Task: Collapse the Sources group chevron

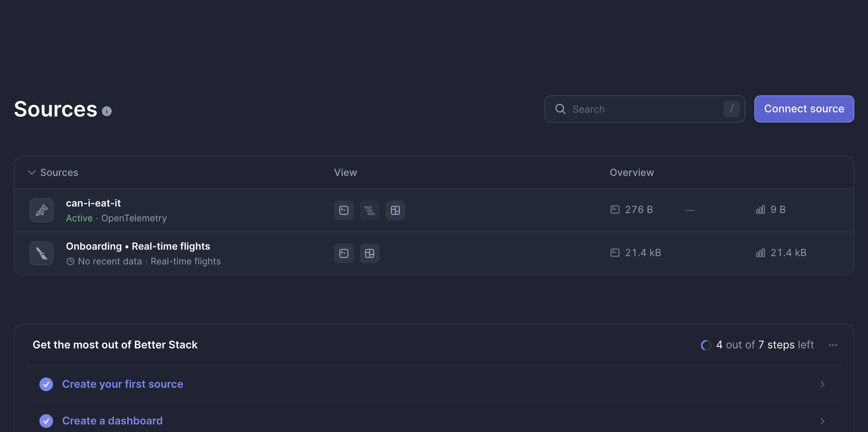Action: [32, 172]
